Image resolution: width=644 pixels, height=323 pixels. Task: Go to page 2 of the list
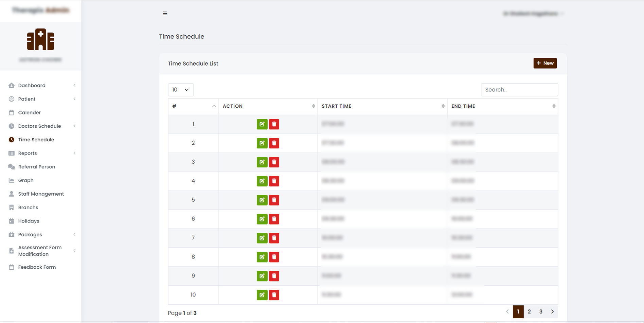click(529, 312)
